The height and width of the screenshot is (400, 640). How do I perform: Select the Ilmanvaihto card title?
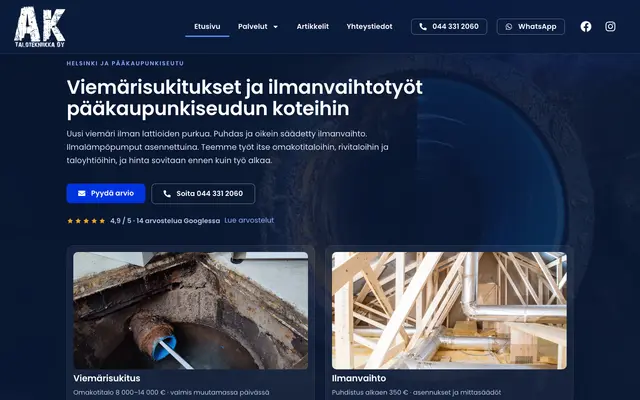click(359, 378)
